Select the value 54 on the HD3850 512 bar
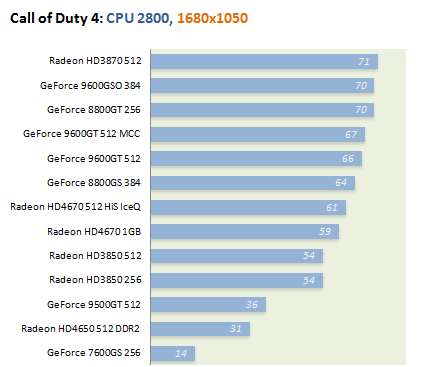 tap(309, 256)
